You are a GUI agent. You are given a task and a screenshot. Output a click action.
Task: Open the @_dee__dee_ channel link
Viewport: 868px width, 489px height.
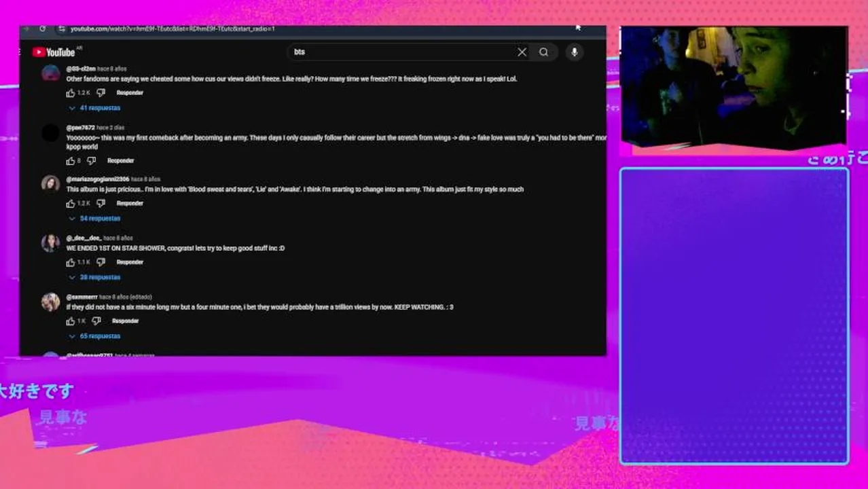(84, 238)
